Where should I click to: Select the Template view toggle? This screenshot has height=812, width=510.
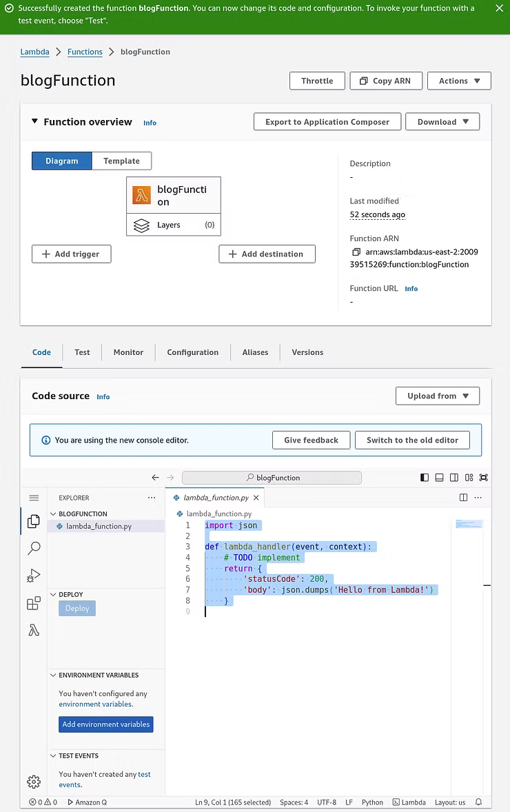(x=122, y=161)
